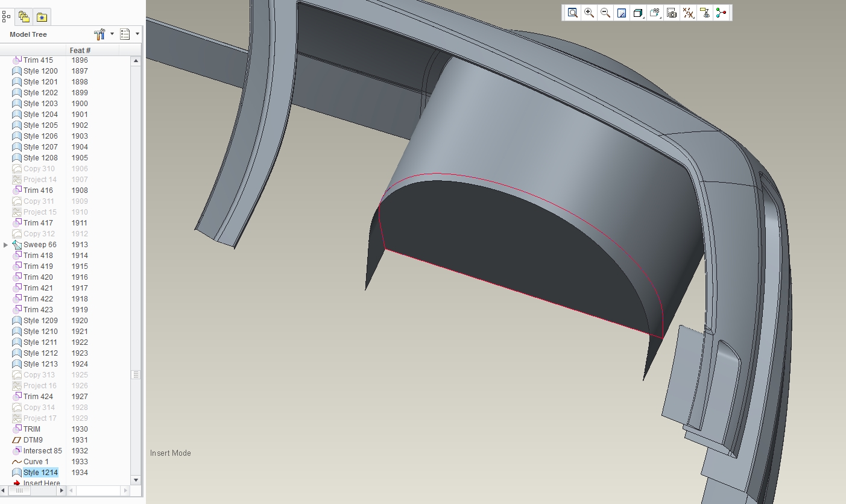Click the tree's horizontal scroll left arrow
The image size is (846, 504).
coord(4,491)
